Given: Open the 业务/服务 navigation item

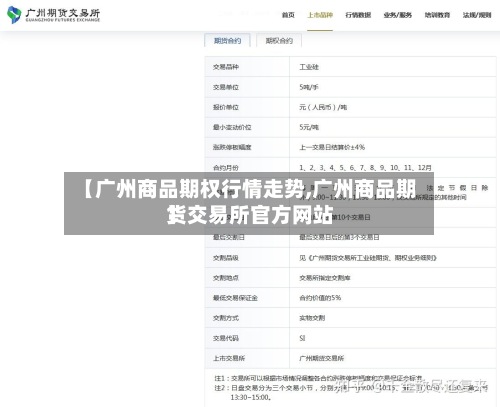Looking at the screenshot, I should click(x=398, y=15).
